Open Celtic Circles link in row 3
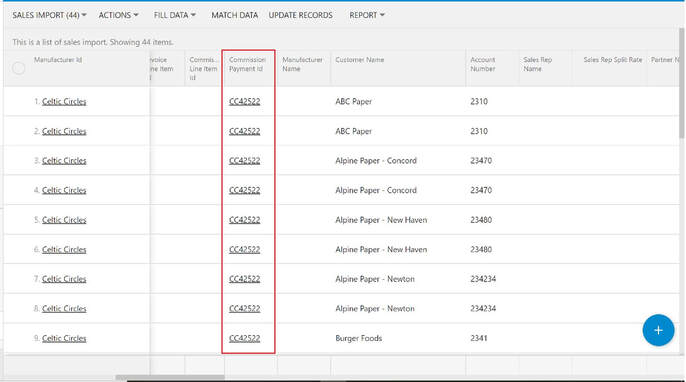The width and height of the screenshot is (686, 382). (64, 161)
